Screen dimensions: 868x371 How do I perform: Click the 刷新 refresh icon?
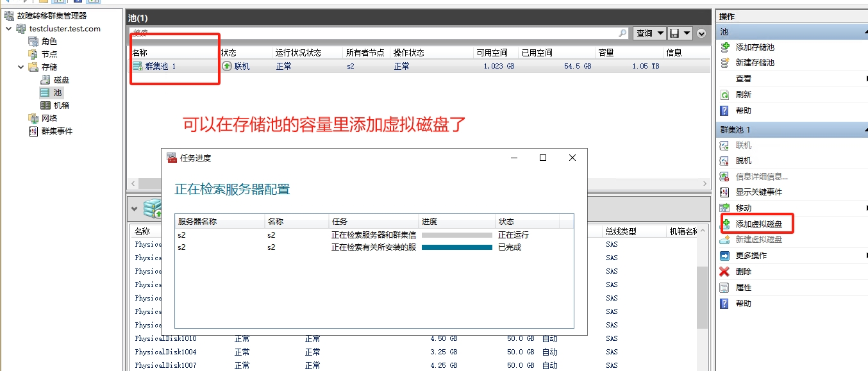(x=725, y=94)
